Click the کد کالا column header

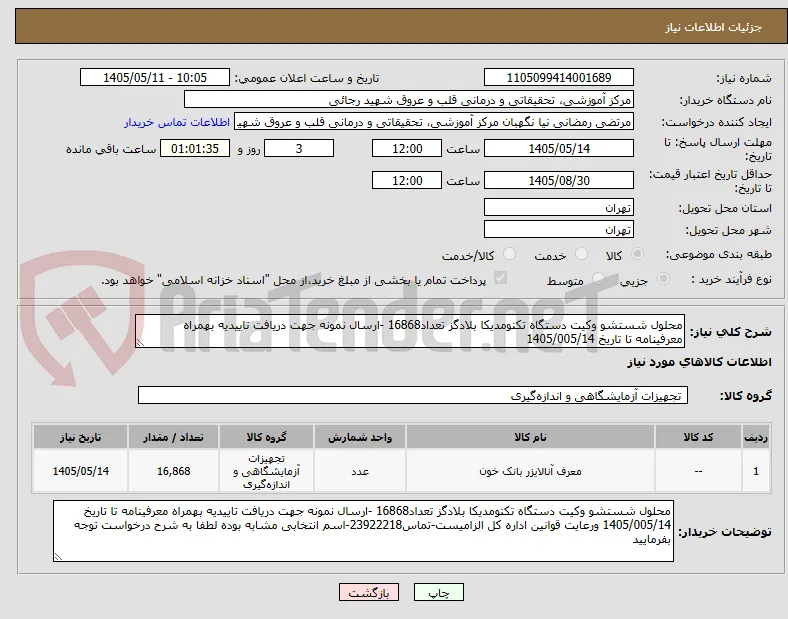[698, 437]
